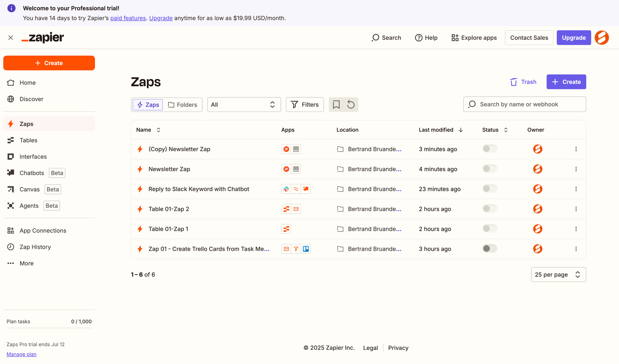Toggle status of Zap 01 Create Trello Cards
Screen dimensions: 619x364
click(489, 249)
